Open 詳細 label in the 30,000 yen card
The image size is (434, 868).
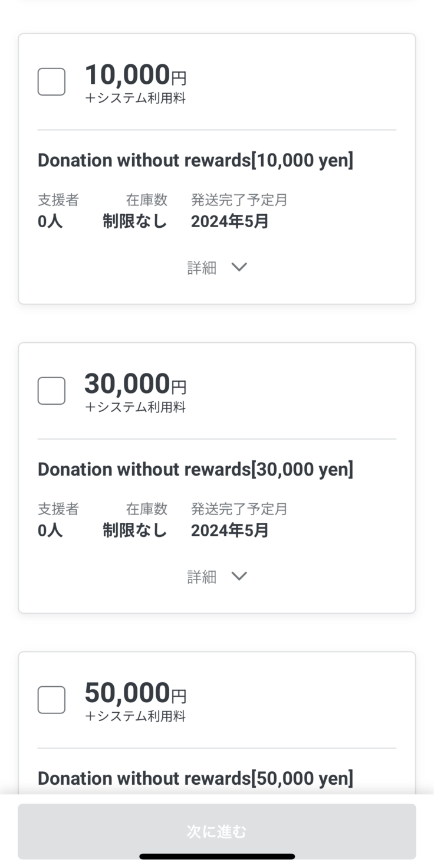point(202,577)
